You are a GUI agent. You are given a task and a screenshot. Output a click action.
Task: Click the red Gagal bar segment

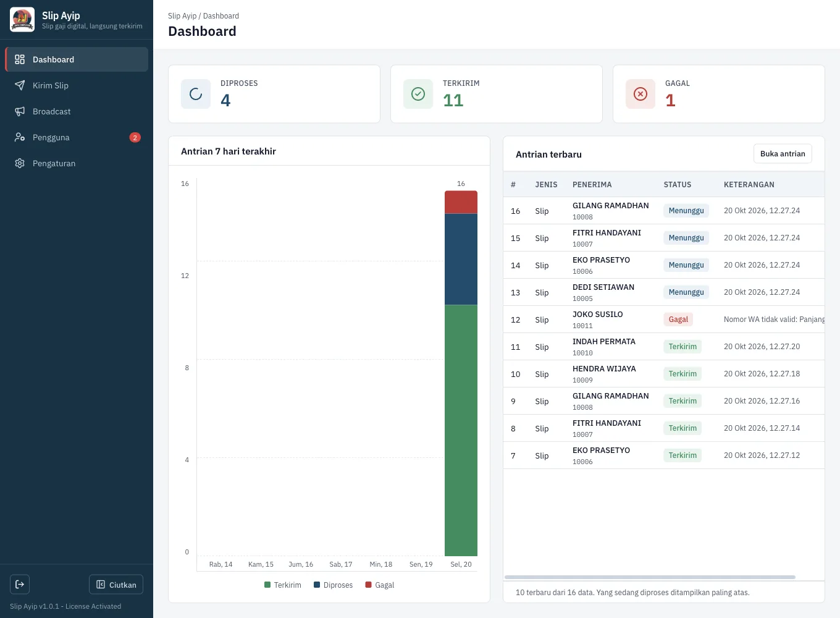pyautogui.click(x=461, y=202)
